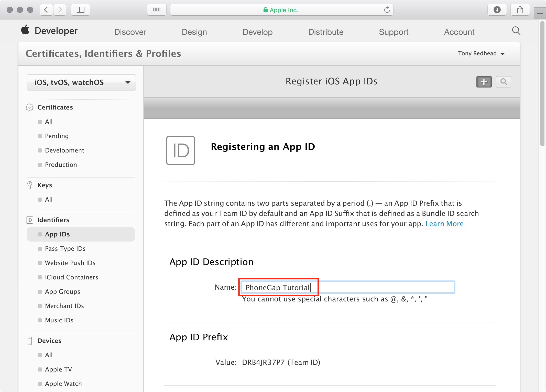
Task: Open the Develop menu
Action: pos(258,32)
